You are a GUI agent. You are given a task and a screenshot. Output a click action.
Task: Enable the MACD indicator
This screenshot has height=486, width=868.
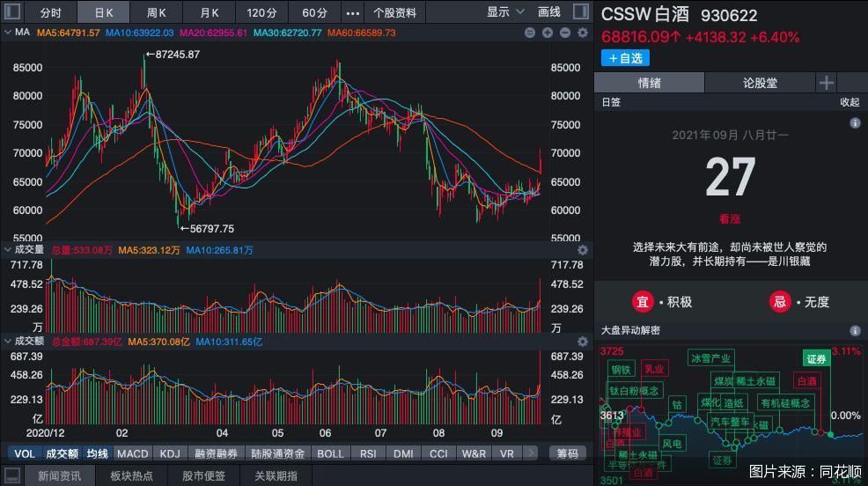pos(133,454)
